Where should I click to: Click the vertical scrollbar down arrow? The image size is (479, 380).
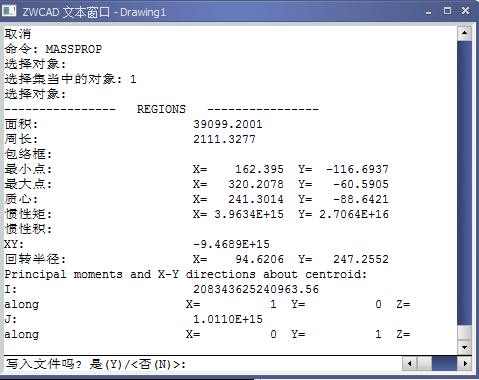point(465,347)
